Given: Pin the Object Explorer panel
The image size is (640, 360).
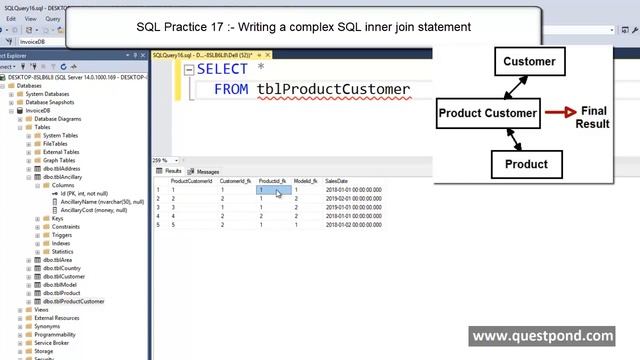Looking at the screenshot, I should point(136,55).
